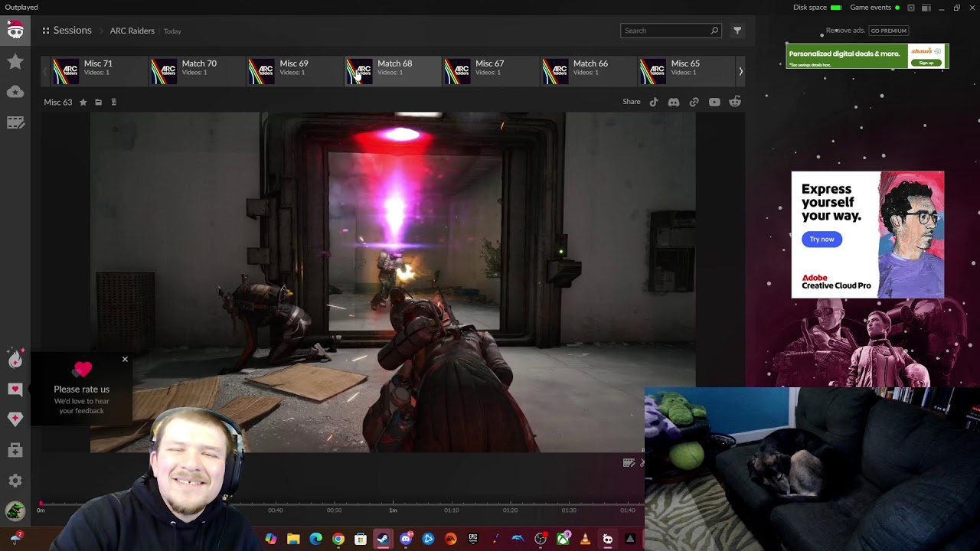Open the first-aid help sidebar icon
The image size is (980, 551).
15,450
